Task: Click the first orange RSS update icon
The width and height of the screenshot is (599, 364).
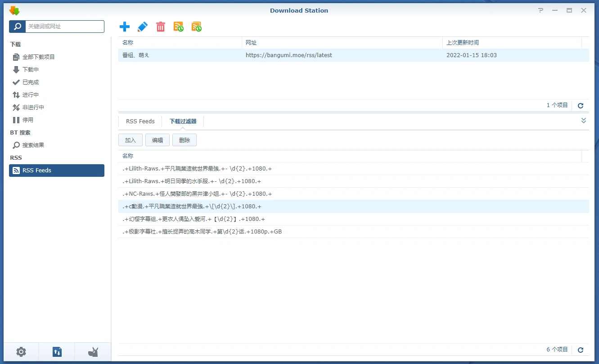Action: [178, 27]
